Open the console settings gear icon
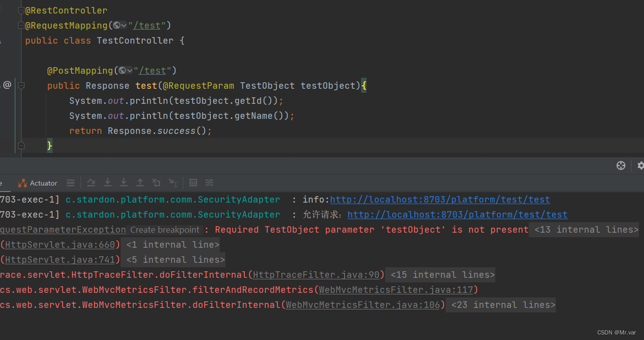Image resolution: width=644 pixels, height=340 pixels. (x=640, y=165)
